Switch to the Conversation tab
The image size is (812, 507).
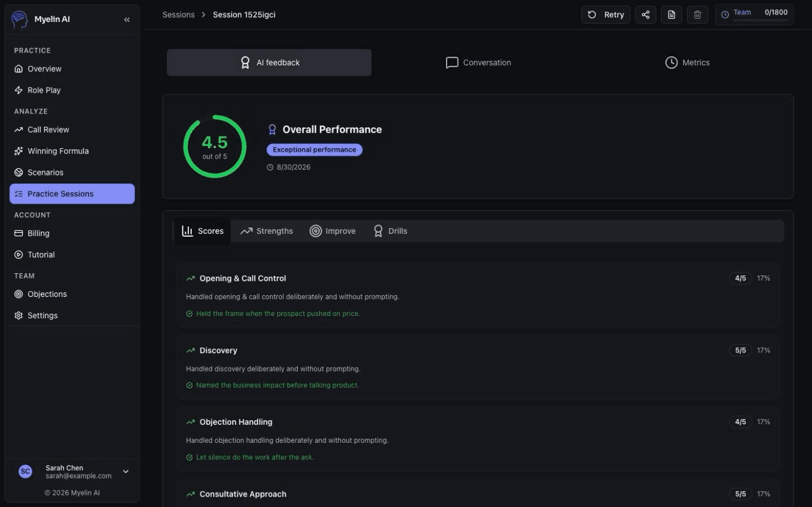pos(478,63)
